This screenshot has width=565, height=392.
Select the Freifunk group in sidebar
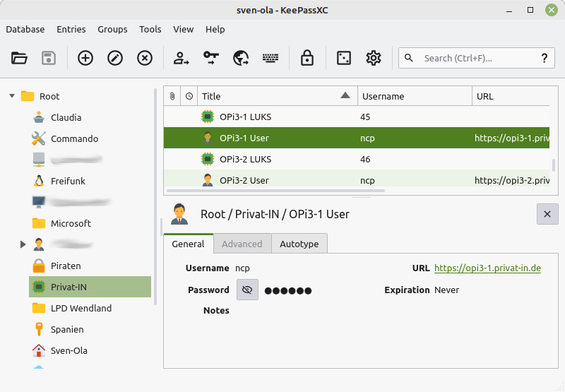pyautogui.click(x=68, y=181)
